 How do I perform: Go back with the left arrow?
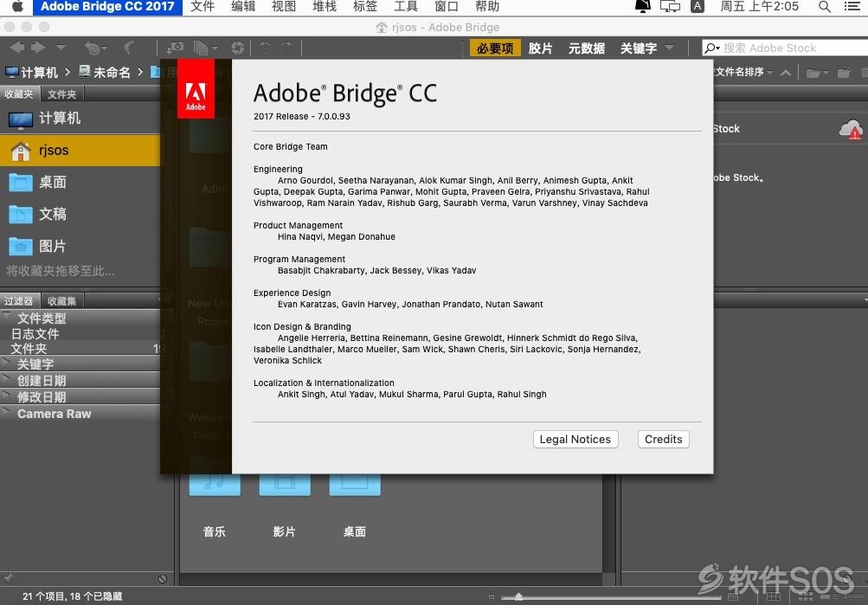coord(16,48)
